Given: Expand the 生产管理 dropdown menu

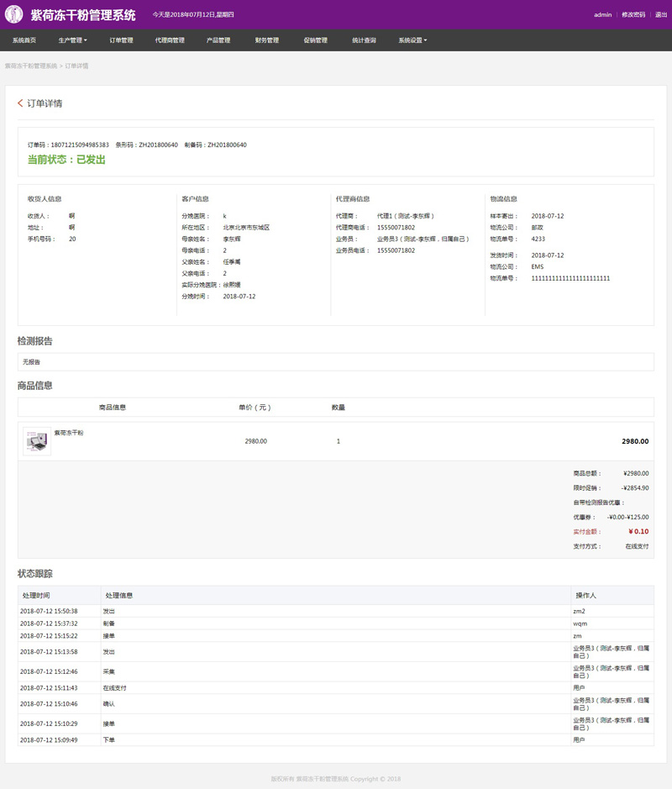Looking at the screenshot, I should (72, 40).
